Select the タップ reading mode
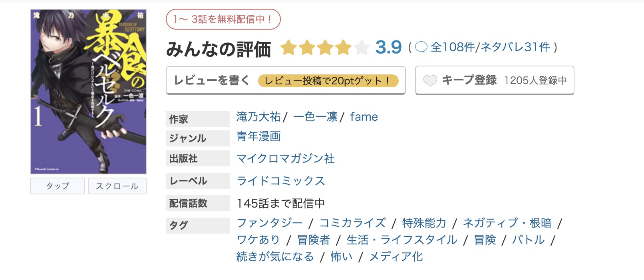 57,186
